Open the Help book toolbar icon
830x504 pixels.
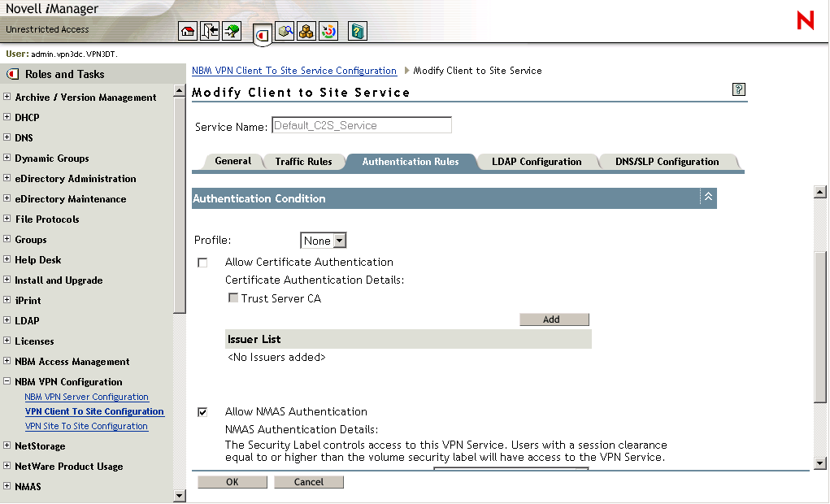click(358, 31)
